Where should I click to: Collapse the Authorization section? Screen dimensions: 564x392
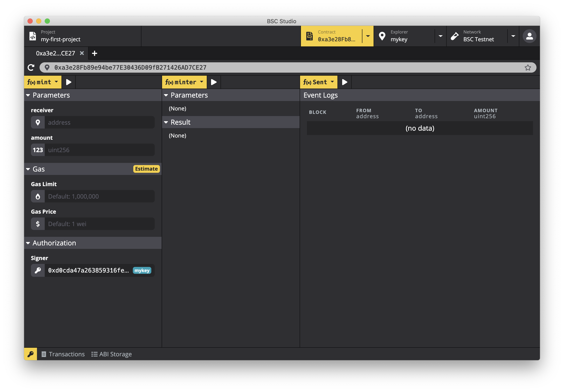pos(54,243)
